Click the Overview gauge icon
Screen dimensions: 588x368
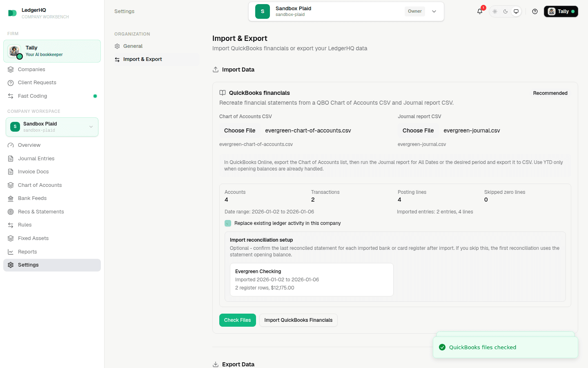tap(11, 145)
